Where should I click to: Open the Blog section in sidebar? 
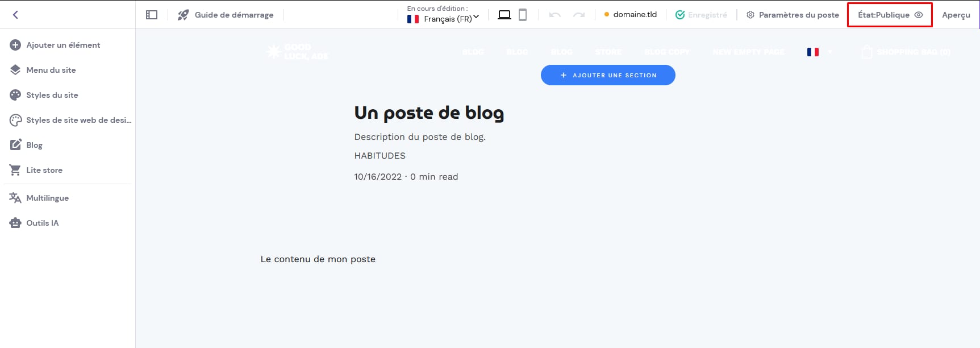(34, 145)
